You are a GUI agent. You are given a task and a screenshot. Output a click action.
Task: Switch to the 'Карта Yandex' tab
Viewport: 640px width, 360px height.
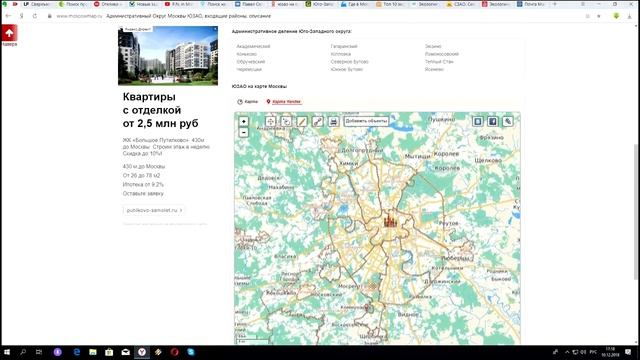tap(284, 102)
